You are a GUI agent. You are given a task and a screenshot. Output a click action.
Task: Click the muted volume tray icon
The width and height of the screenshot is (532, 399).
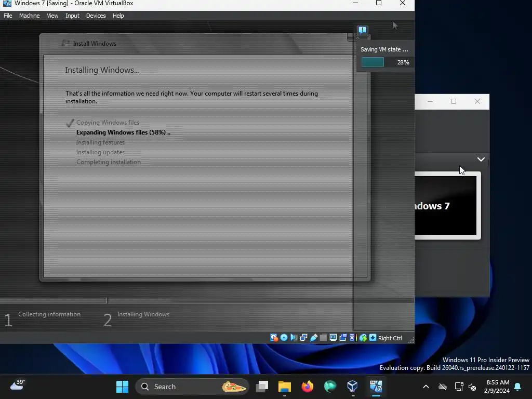pyautogui.click(x=472, y=387)
